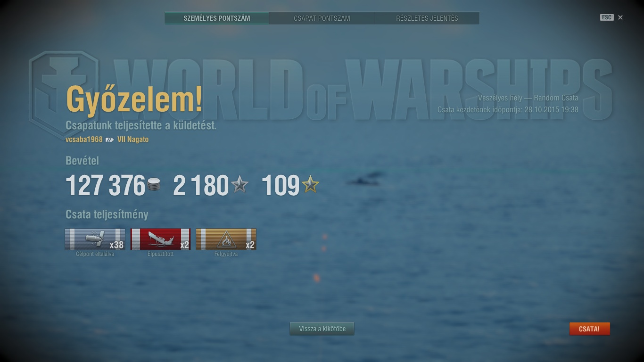
Task: Open the Részletes Jelentés tab
Action: click(x=427, y=18)
